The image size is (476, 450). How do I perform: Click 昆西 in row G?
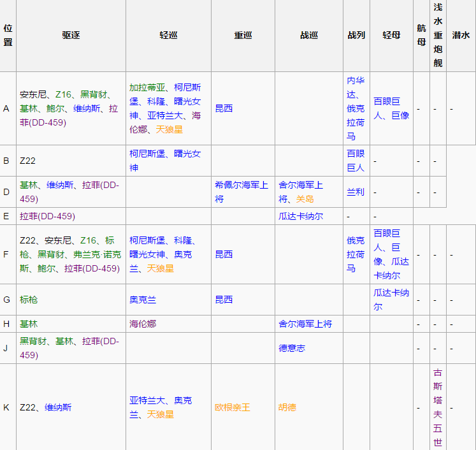tap(224, 300)
